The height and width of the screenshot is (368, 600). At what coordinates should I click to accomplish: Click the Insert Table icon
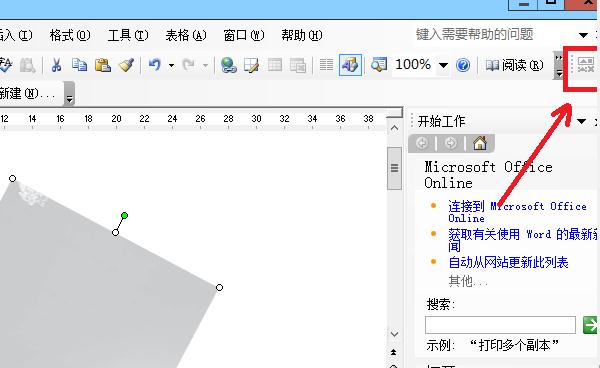(x=275, y=65)
